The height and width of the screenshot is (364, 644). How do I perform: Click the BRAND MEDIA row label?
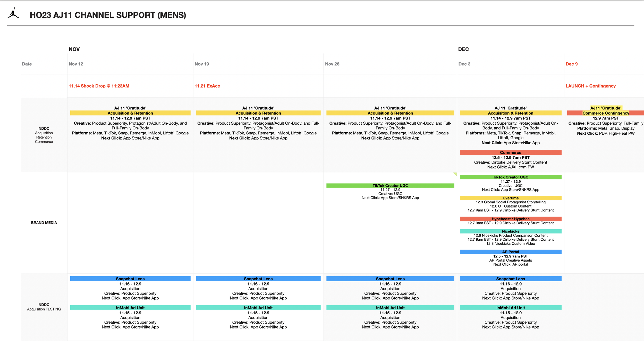[44, 223]
